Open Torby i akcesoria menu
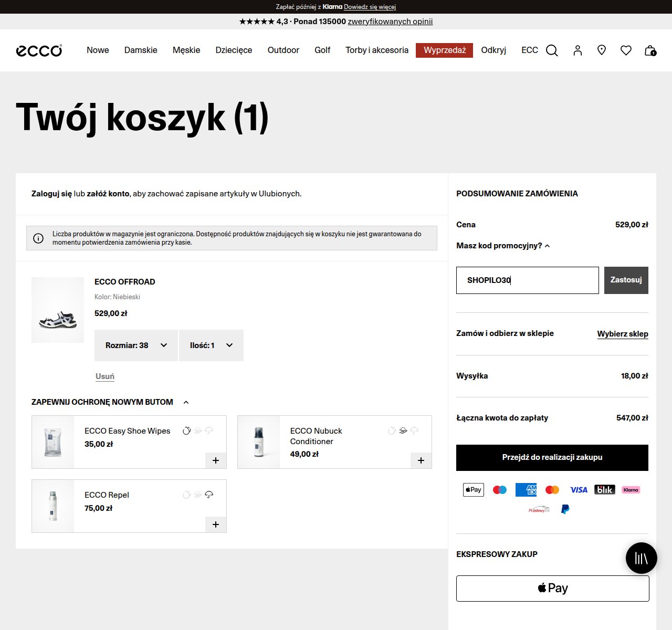This screenshot has height=630, width=672. click(x=377, y=50)
